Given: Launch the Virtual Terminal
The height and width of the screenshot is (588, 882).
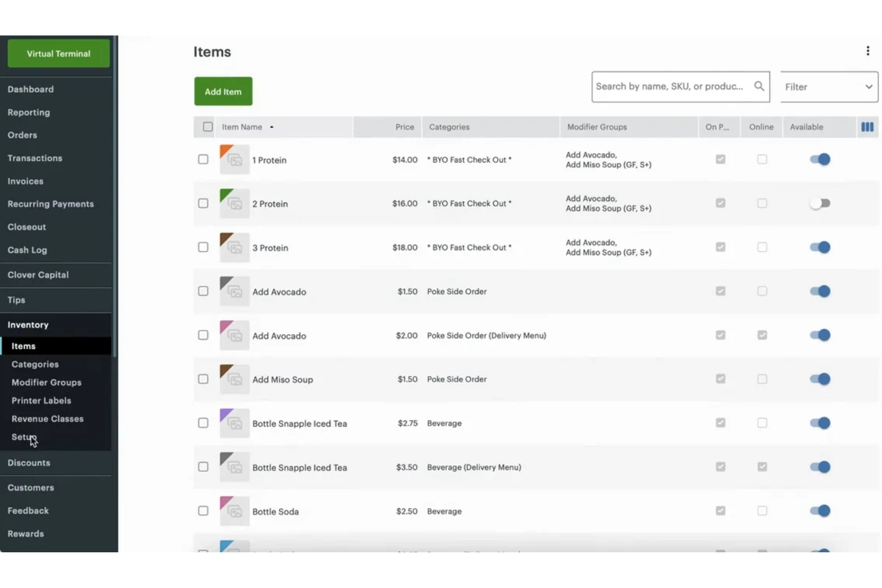Looking at the screenshot, I should 58,53.
